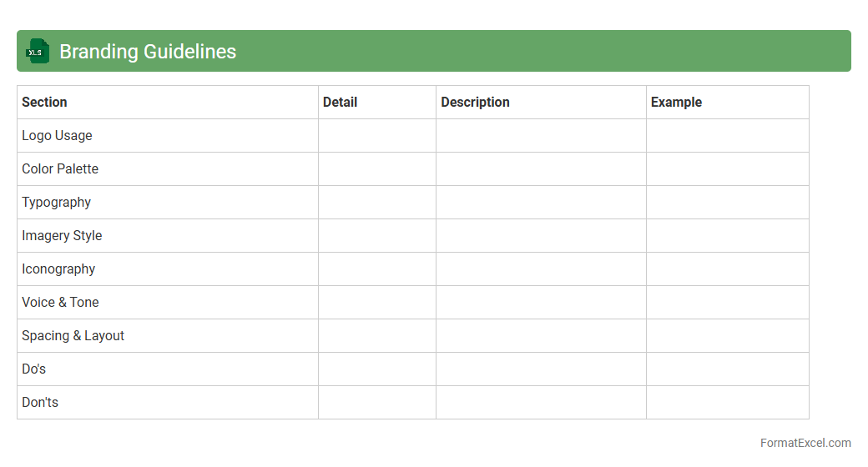Image resolution: width=868 pixels, height=467 pixels.
Task: Click the Branding Guidelines title
Action: pos(148,52)
